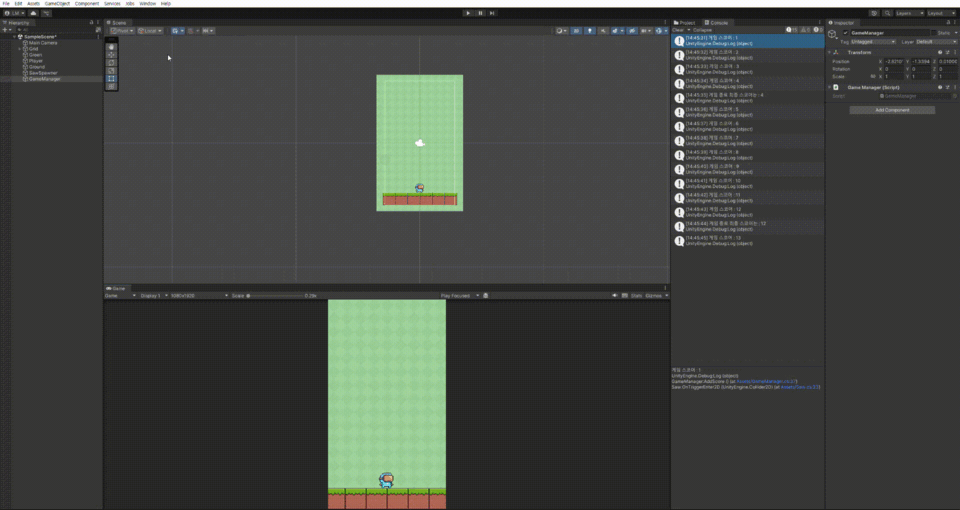The height and width of the screenshot is (510, 960).
Task: Open the Local handle rotation dropdown
Action: pyautogui.click(x=150, y=31)
